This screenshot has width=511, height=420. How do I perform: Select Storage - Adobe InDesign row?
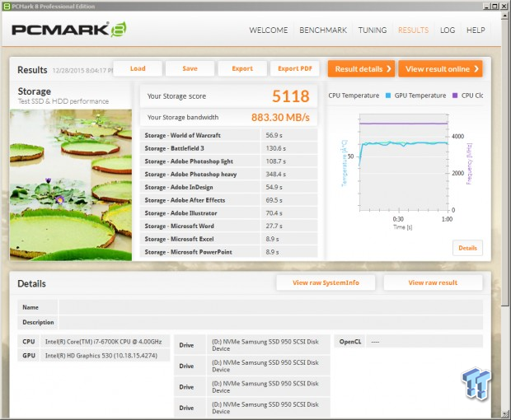coord(228,187)
